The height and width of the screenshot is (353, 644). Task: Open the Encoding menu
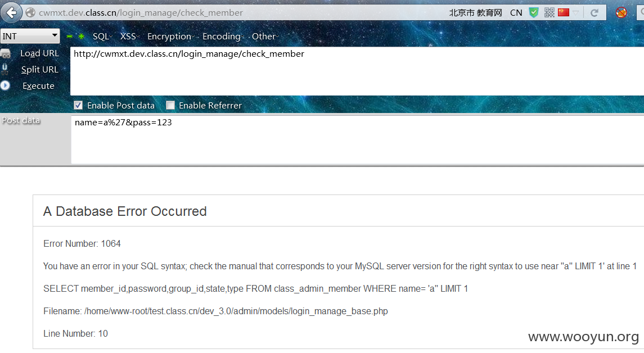coord(223,36)
